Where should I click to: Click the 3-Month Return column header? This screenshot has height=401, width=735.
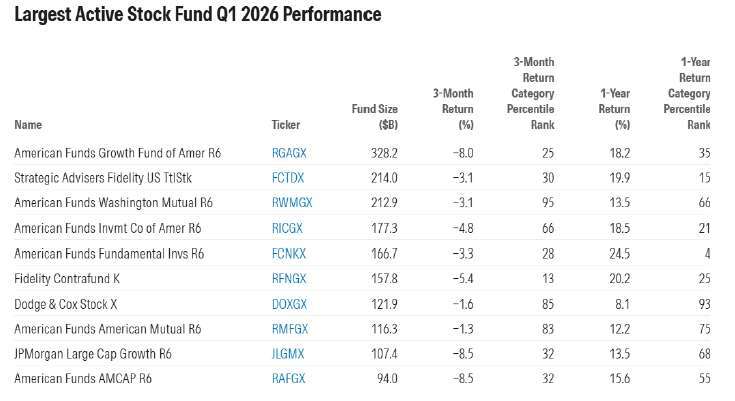click(452, 109)
